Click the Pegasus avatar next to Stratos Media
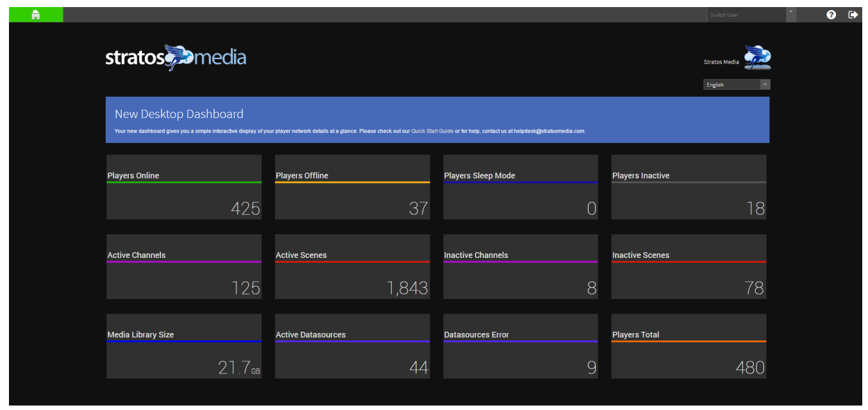868x410 pixels. pos(757,58)
